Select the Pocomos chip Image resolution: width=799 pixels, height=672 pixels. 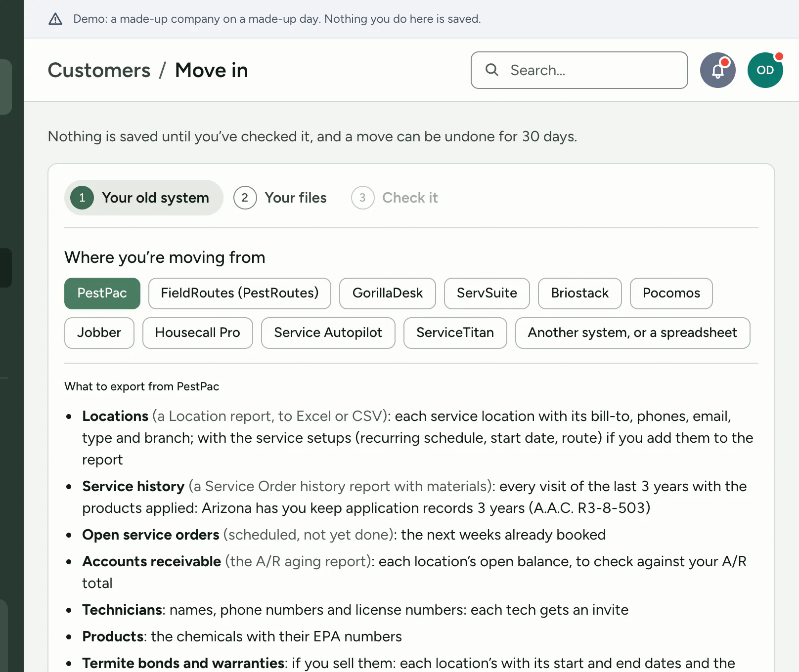[671, 294]
